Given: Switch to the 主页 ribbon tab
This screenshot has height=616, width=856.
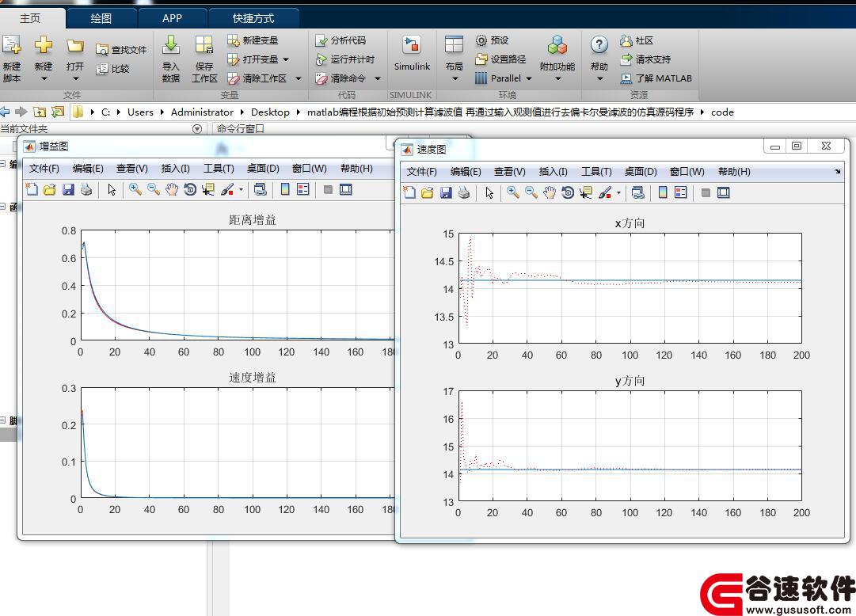Looking at the screenshot, I should point(30,18).
